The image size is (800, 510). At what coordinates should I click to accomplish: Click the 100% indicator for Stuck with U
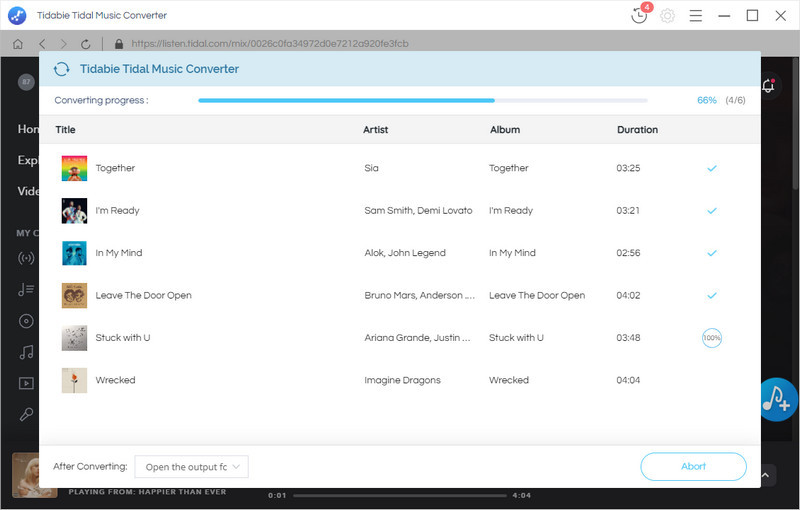pyautogui.click(x=711, y=338)
